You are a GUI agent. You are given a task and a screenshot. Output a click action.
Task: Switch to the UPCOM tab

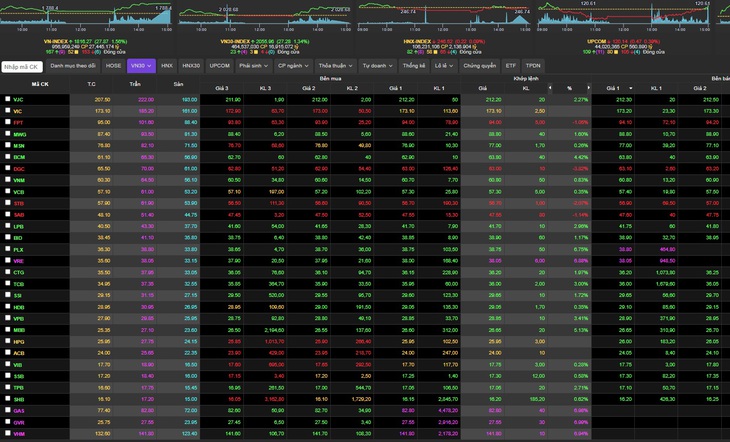[x=220, y=66]
